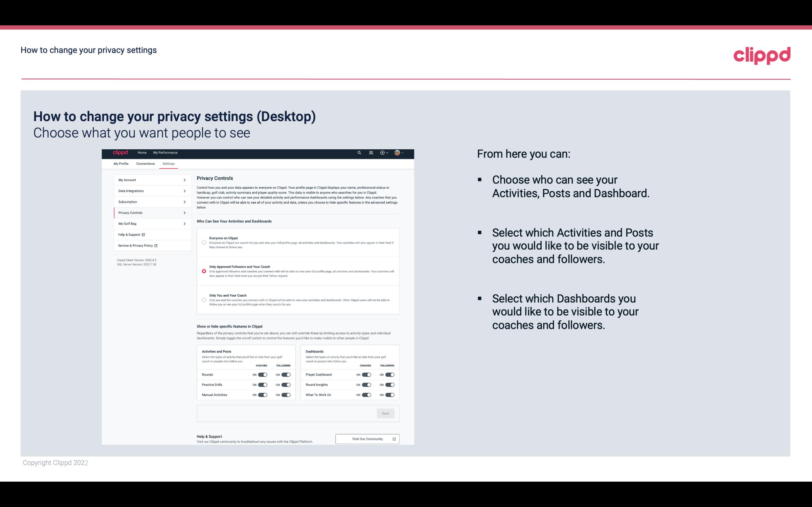
Task: Select the Only Approved Followers radio button
Action: tap(203, 271)
